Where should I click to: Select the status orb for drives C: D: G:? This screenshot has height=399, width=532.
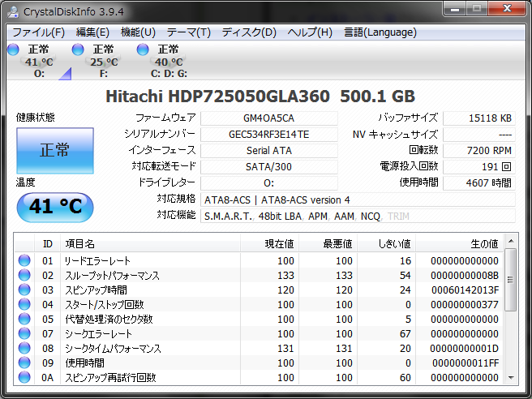(x=143, y=49)
